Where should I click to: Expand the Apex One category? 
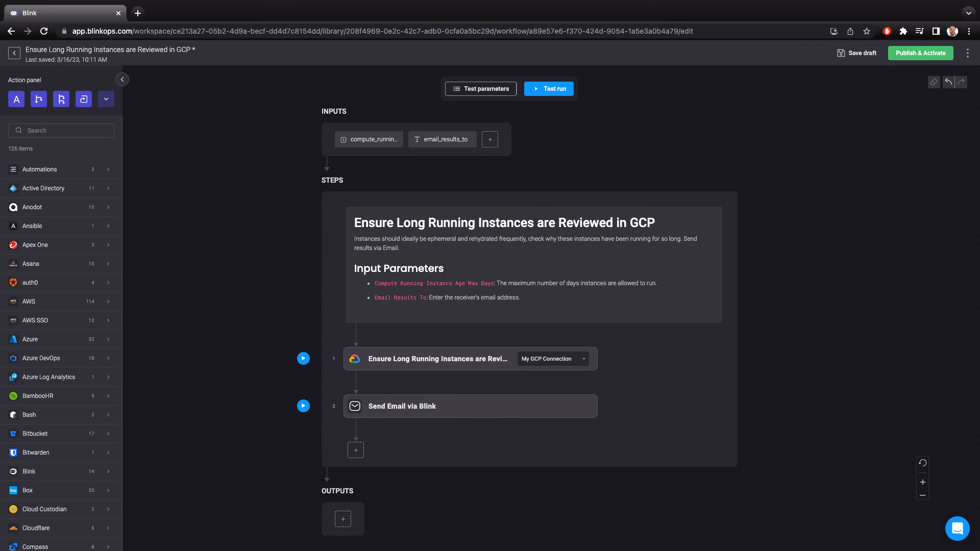59,245
